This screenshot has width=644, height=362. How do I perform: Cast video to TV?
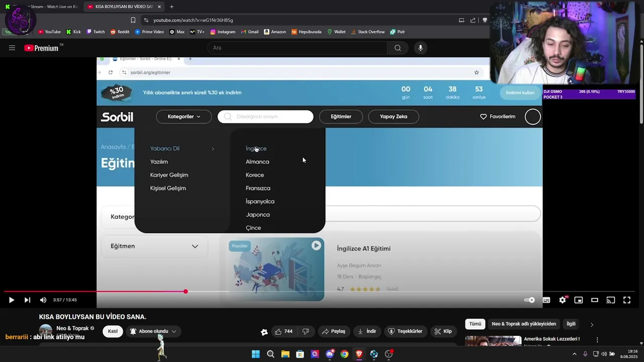[611, 300]
